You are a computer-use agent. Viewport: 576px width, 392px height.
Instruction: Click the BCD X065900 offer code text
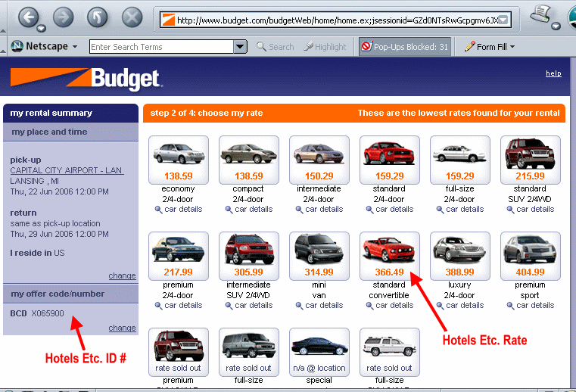coord(37,313)
